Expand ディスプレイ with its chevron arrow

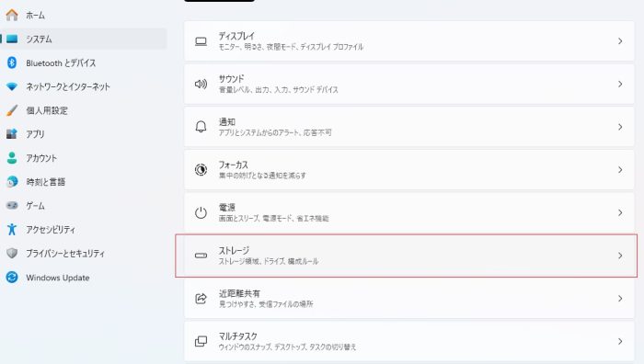(620, 41)
